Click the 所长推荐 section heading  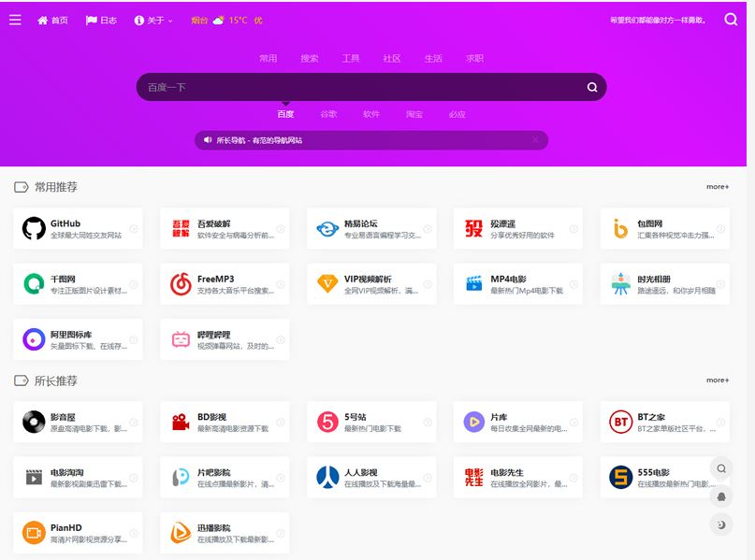click(x=56, y=381)
